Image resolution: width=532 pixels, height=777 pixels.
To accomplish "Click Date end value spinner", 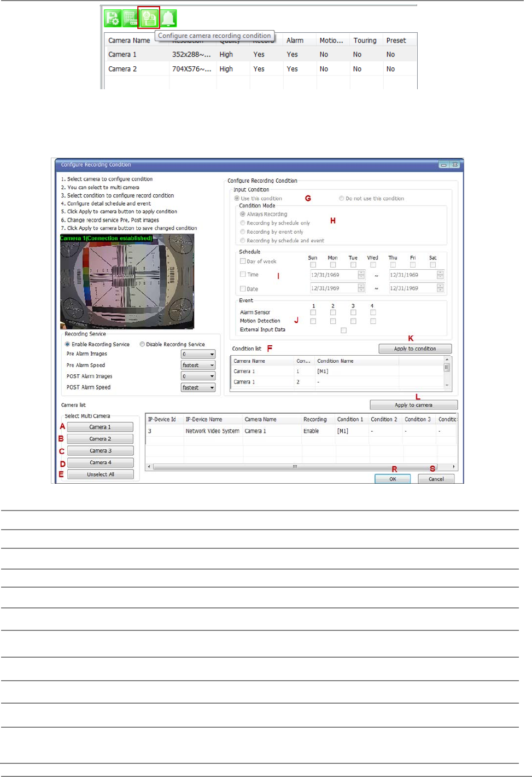I will coord(440,288).
